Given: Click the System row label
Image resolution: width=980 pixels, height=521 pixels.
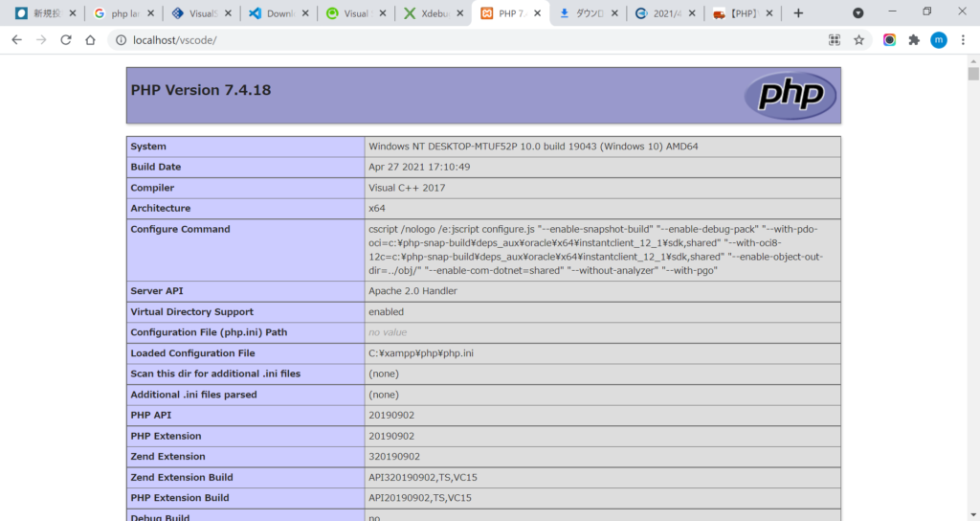Looking at the screenshot, I should coord(148,147).
